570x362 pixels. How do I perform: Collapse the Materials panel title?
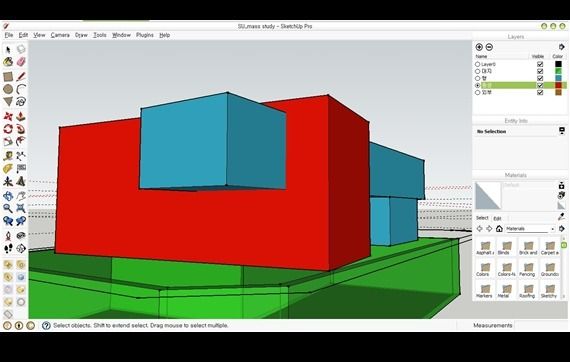(515, 175)
